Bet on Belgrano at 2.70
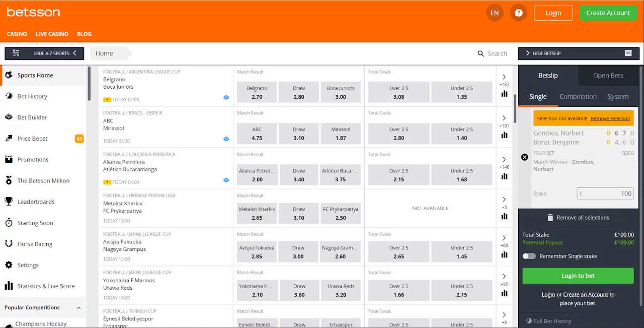This screenshot has width=644, height=328. point(257,92)
